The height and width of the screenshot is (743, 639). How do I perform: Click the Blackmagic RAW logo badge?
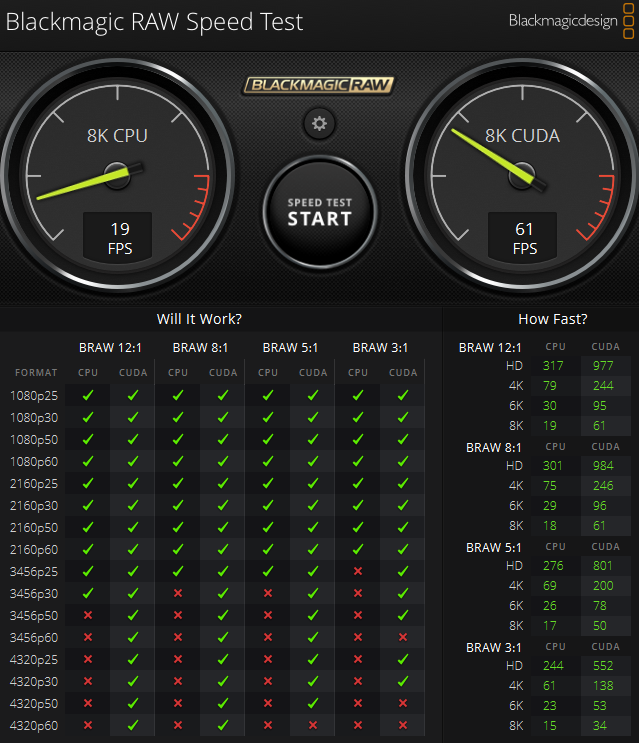tap(319, 85)
